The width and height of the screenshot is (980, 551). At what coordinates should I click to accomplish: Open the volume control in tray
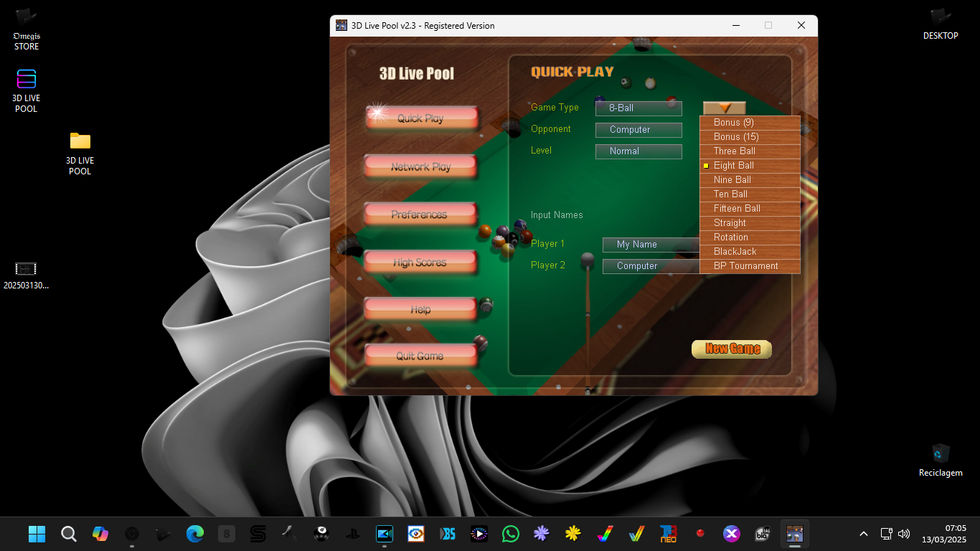(904, 534)
